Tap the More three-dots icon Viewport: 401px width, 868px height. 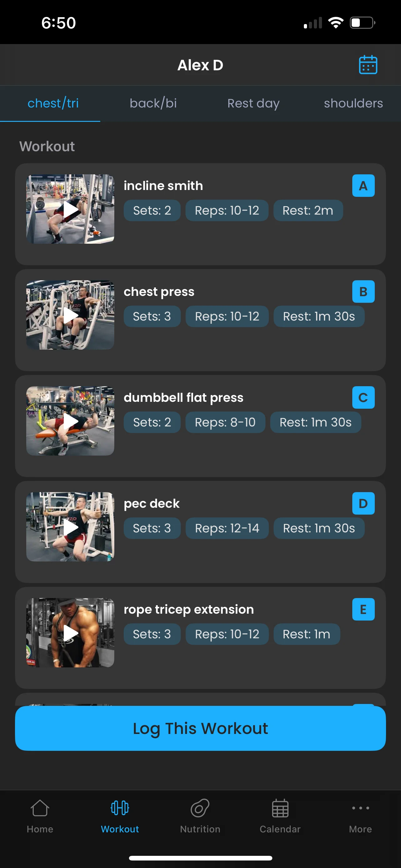point(360,808)
